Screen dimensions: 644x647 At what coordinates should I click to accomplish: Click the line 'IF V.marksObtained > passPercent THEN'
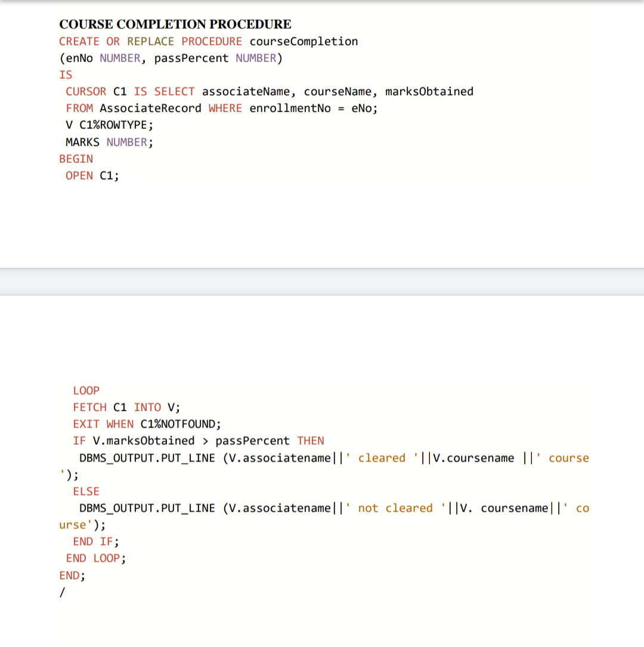(199, 441)
